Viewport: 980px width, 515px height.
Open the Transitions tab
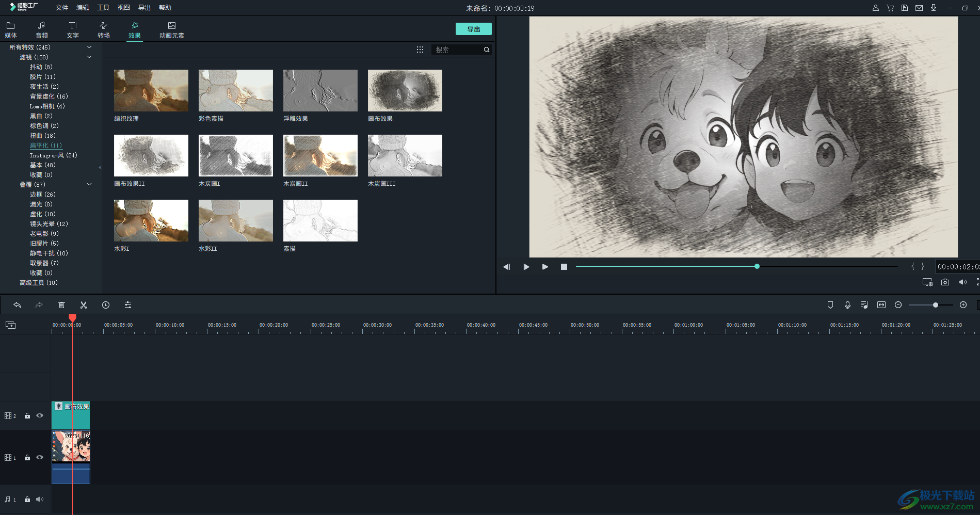(104, 30)
